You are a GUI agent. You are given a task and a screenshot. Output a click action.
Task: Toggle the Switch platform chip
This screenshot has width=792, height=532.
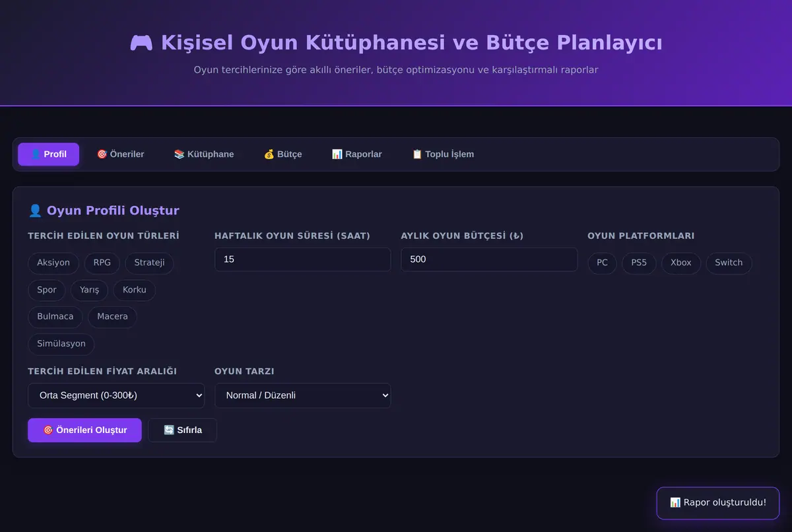(x=729, y=263)
